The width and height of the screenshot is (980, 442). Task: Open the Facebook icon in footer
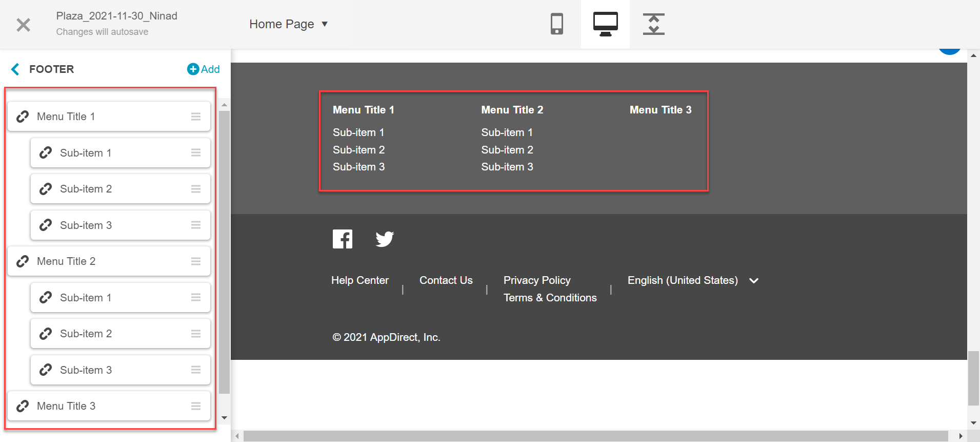[x=343, y=239]
